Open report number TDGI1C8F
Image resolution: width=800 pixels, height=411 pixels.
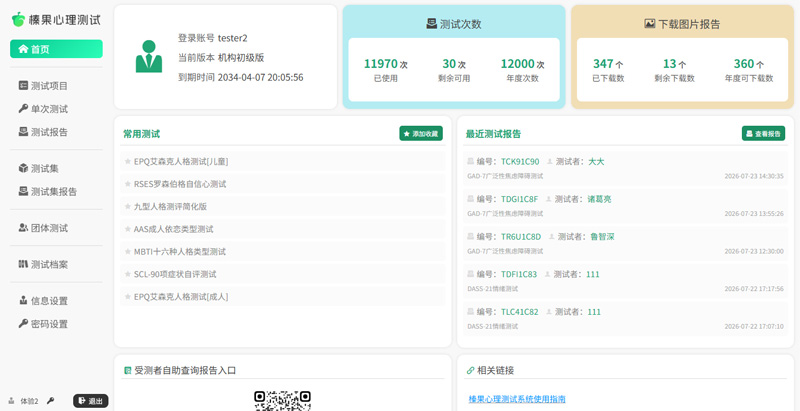[519, 199]
